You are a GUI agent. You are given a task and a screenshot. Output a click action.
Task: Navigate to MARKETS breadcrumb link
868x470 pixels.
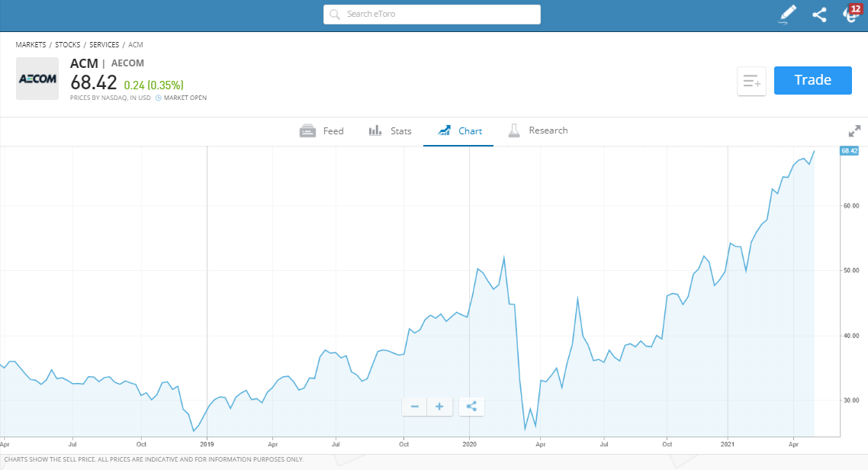click(x=31, y=44)
